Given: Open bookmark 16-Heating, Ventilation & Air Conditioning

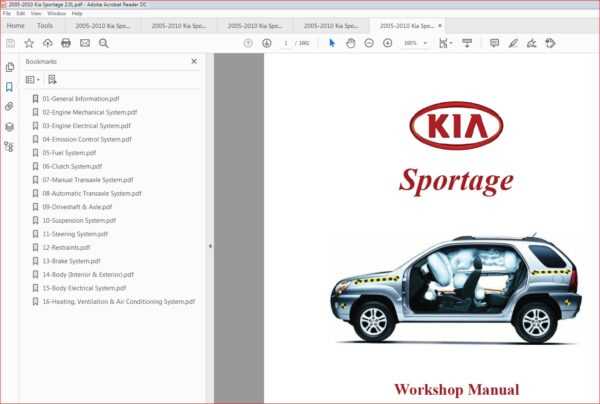Looking at the screenshot, I should coord(119,301).
